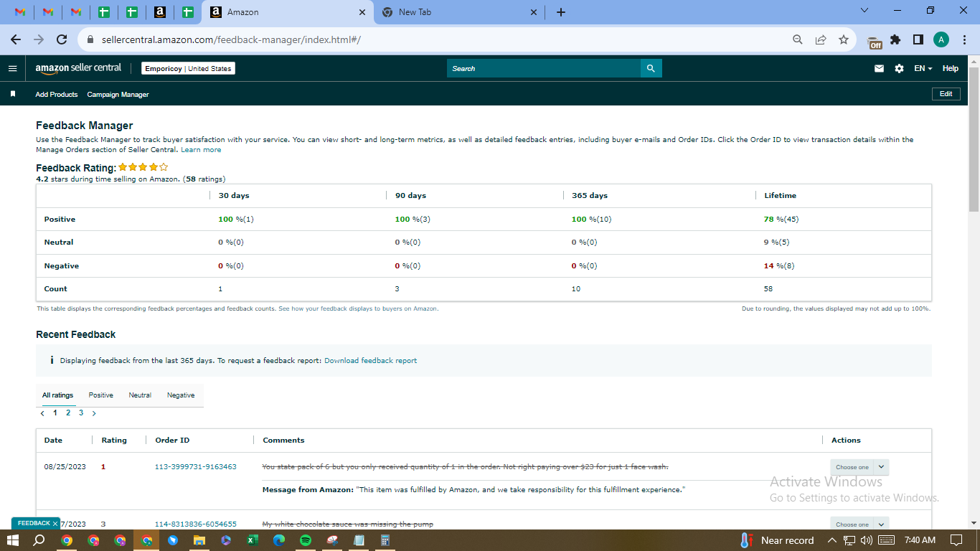Click See how your feedback displays link
980x551 pixels.
click(358, 309)
